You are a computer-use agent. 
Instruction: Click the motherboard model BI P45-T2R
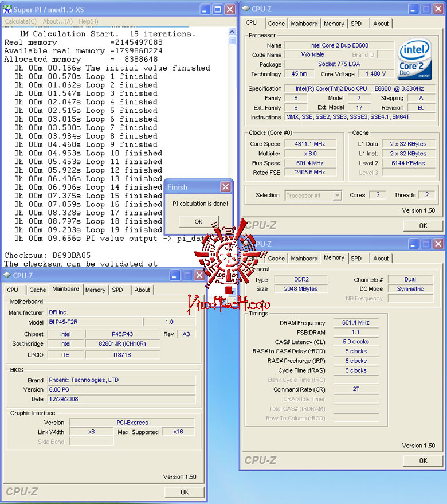tap(95, 322)
